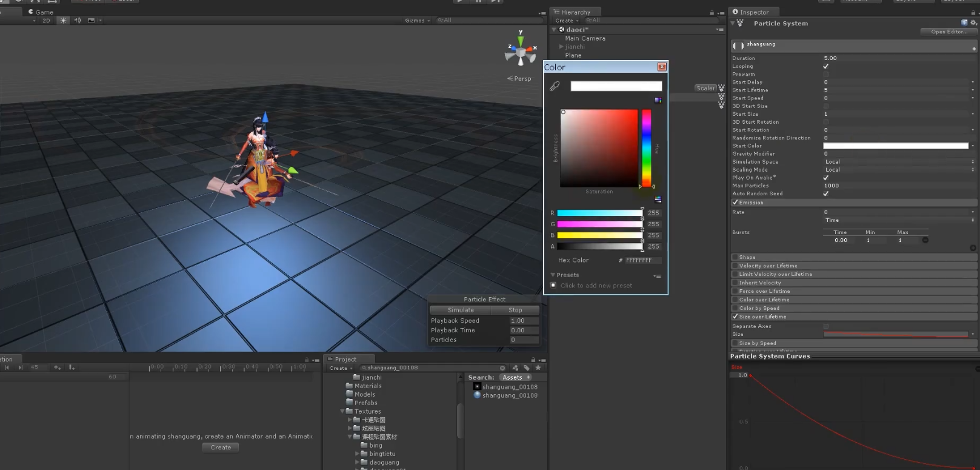Click Create button in Animation panel

(x=221, y=448)
